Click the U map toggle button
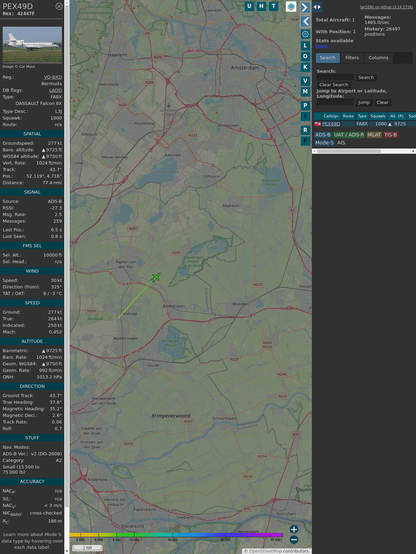 pyautogui.click(x=249, y=6)
